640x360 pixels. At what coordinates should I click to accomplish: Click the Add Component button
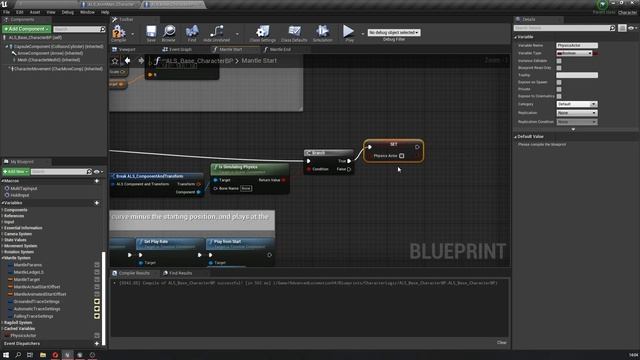point(27,29)
